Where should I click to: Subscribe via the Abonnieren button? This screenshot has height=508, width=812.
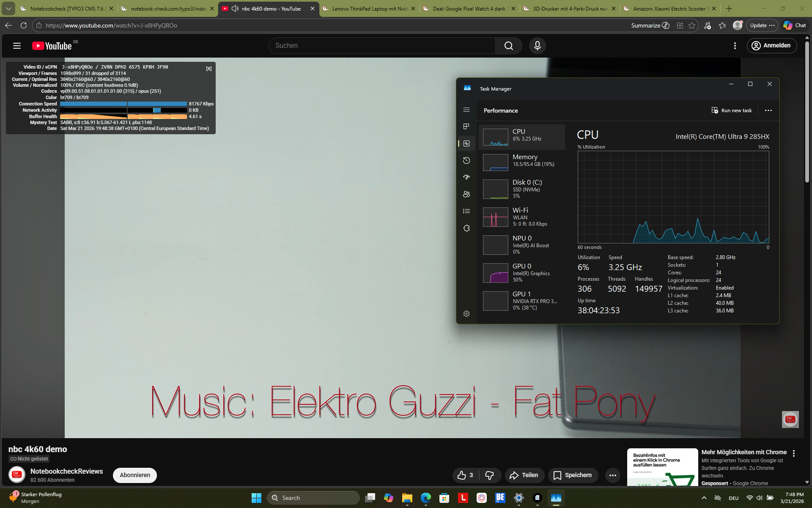[x=134, y=475]
